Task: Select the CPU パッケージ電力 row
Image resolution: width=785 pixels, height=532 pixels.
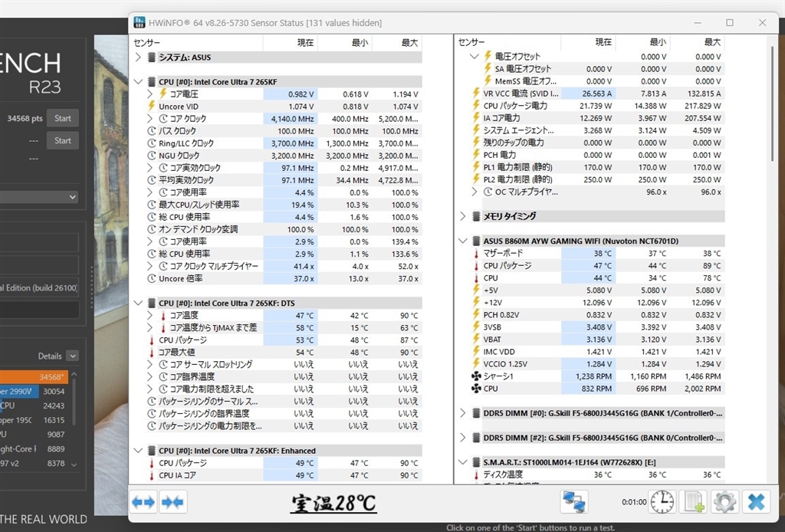Action: coord(596,106)
